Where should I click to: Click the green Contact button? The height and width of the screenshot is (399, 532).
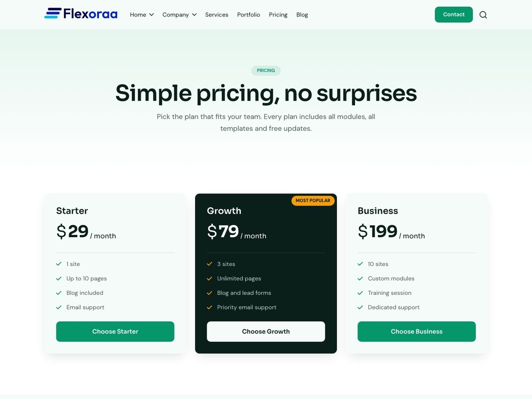pos(454,15)
